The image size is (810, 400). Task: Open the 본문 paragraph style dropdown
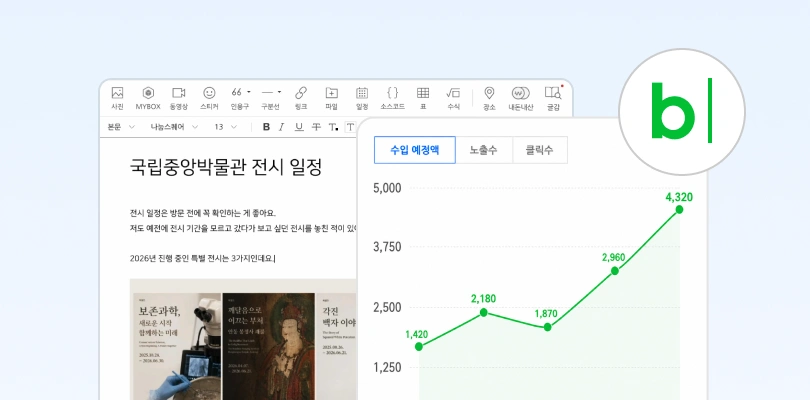coord(121,127)
